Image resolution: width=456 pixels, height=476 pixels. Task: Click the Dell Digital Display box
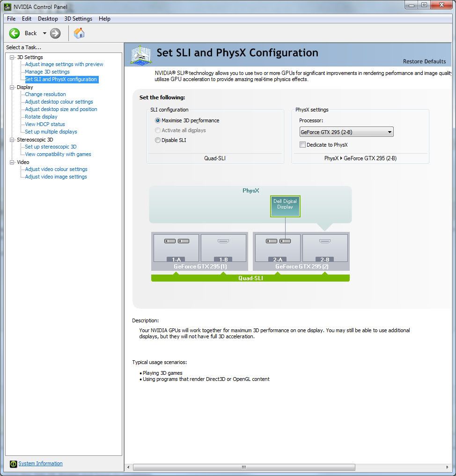[285, 206]
